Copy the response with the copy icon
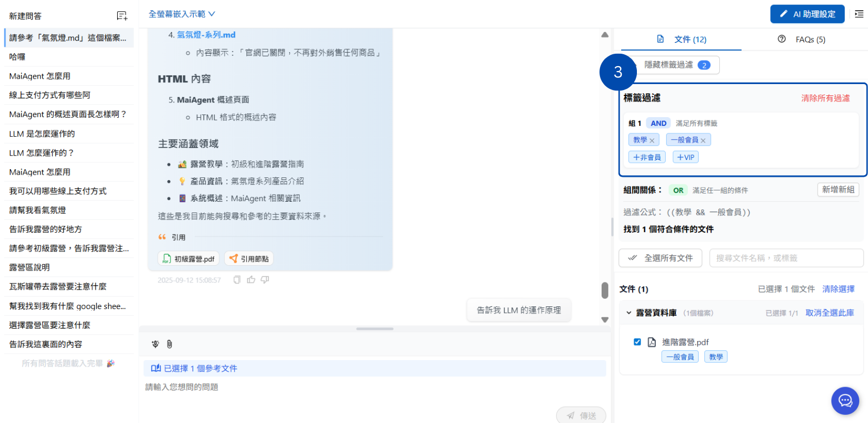This screenshot has width=868, height=423. (237, 280)
